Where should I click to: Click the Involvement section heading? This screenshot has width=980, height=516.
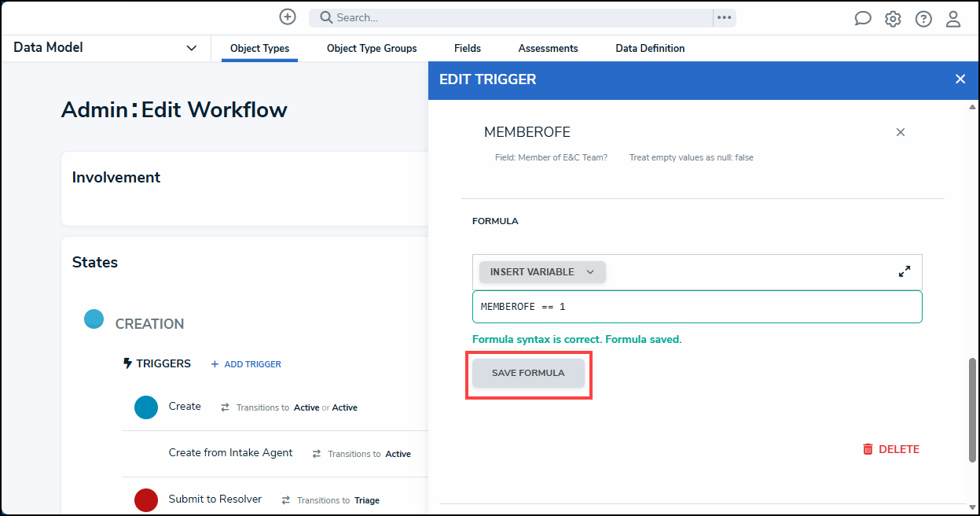[116, 178]
